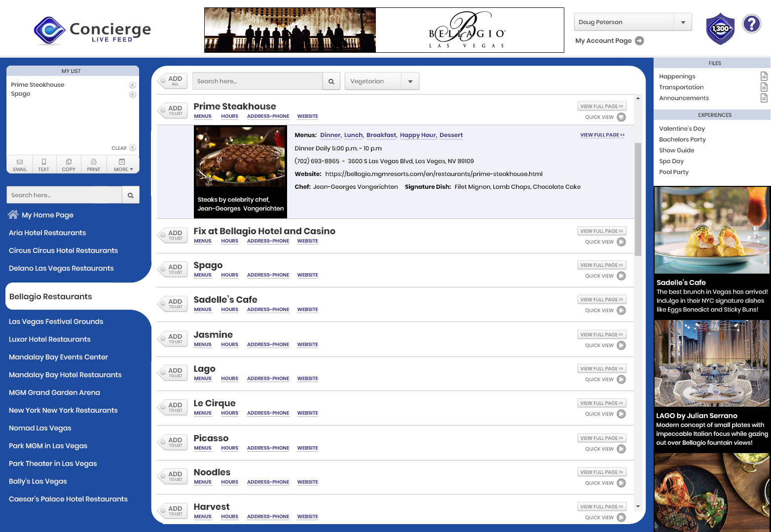Open the Happy Hour menu link
Image resolution: width=771 pixels, height=532 pixels.
click(418, 135)
